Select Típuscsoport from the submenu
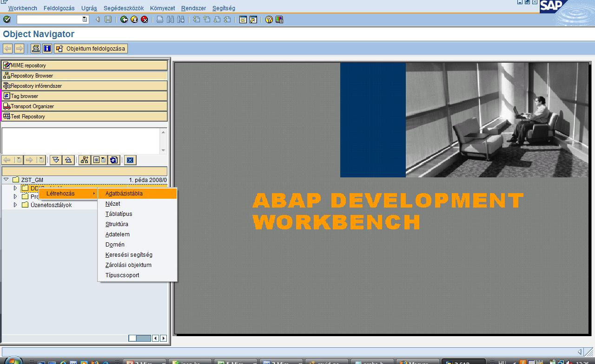The width and height of the screenshot is (595, 364). pyautogui.click(x=137, y=275)
